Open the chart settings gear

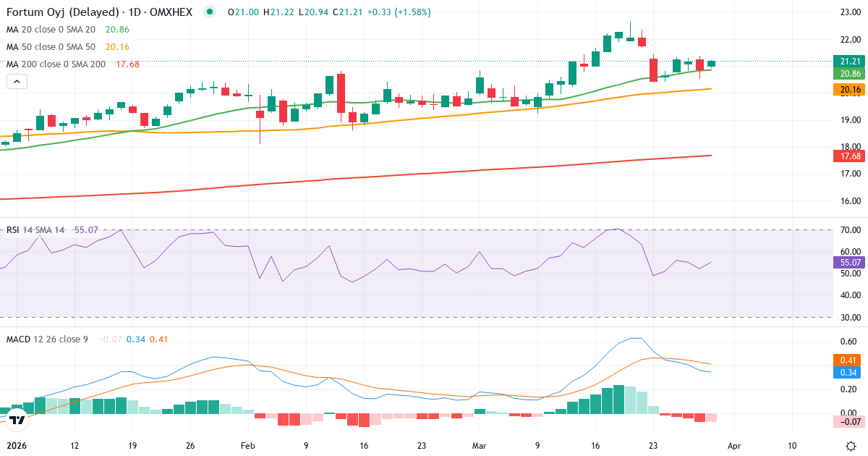849,447
